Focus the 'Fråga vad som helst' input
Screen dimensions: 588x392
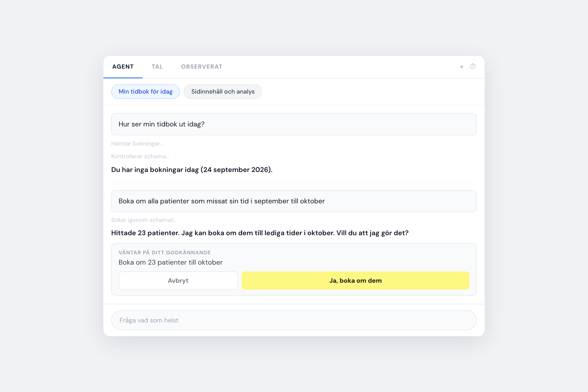294,320
